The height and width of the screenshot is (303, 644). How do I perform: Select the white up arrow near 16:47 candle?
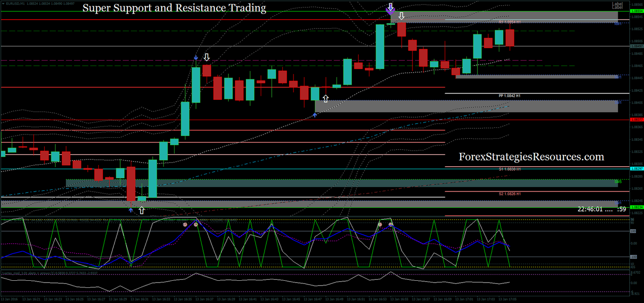point(326,98)
